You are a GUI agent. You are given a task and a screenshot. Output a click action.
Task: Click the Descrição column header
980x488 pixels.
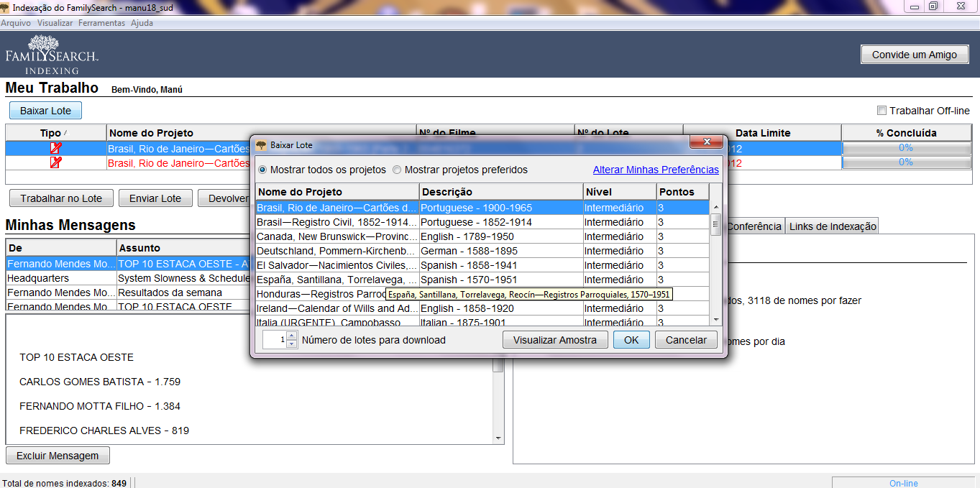click(x=501, y=192)
